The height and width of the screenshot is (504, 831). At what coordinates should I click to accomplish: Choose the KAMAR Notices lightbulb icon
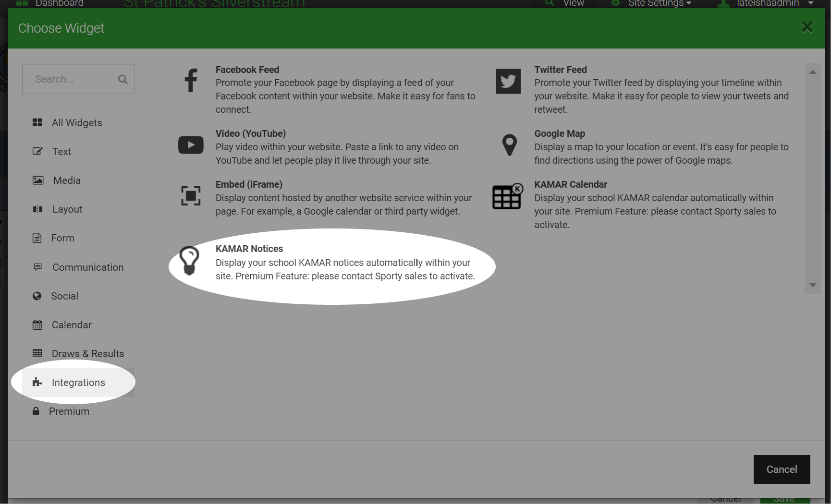189,261
